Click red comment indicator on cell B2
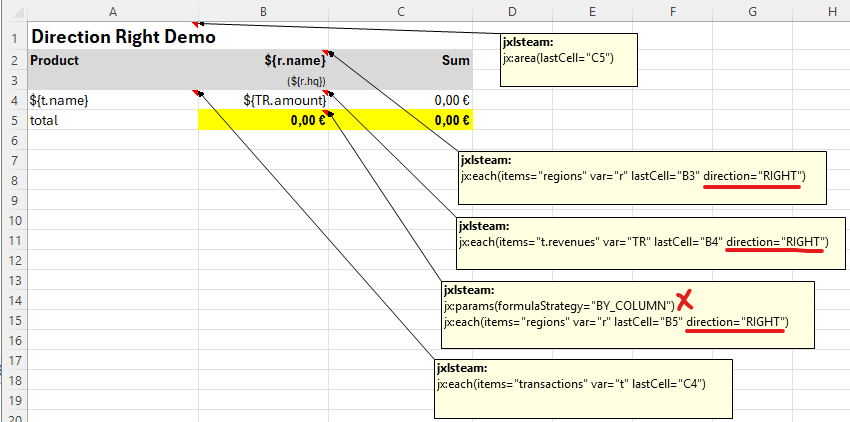Screen dimensions: 850x422 326,53
